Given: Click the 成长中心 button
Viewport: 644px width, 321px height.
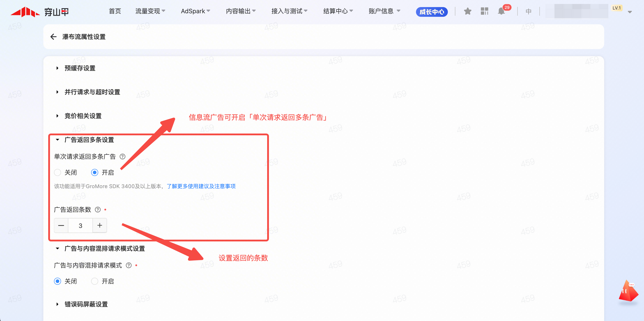Looking at the screenshot, I should pyautogui.click(x=431, y=12).
